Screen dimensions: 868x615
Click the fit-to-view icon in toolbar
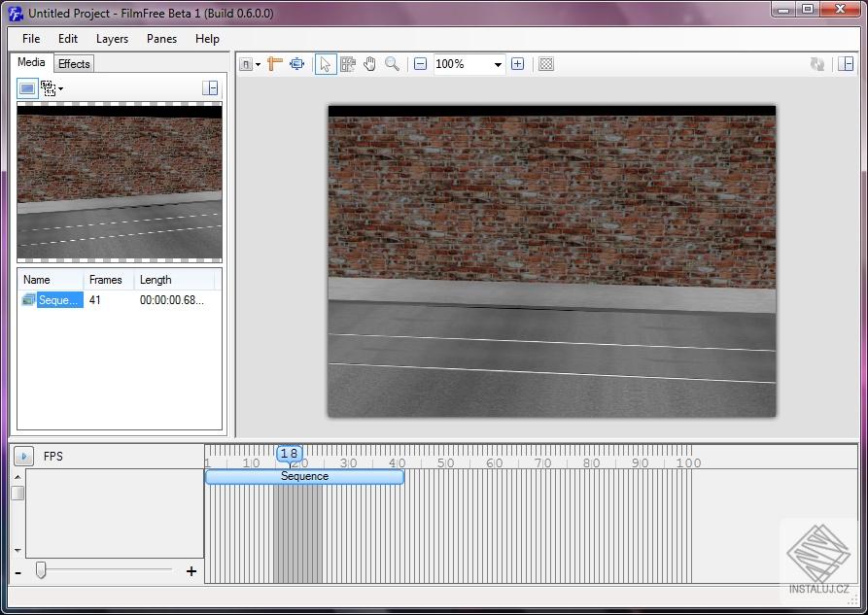[x=296, y=64]
